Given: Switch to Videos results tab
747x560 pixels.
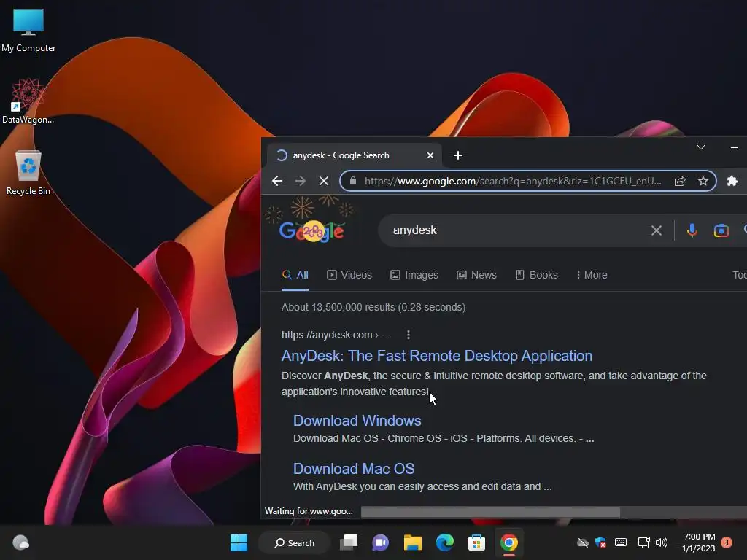Looking at the screenshot, I should coord(349,275).
